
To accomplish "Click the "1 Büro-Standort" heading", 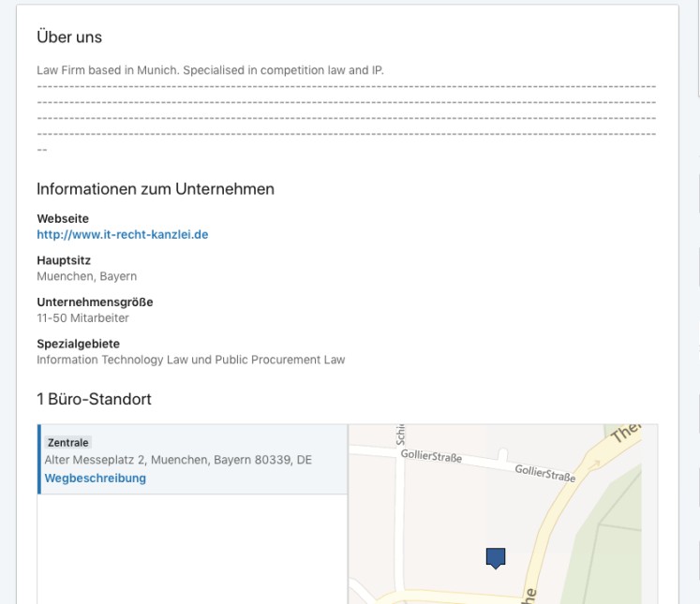I will (94, 399).
